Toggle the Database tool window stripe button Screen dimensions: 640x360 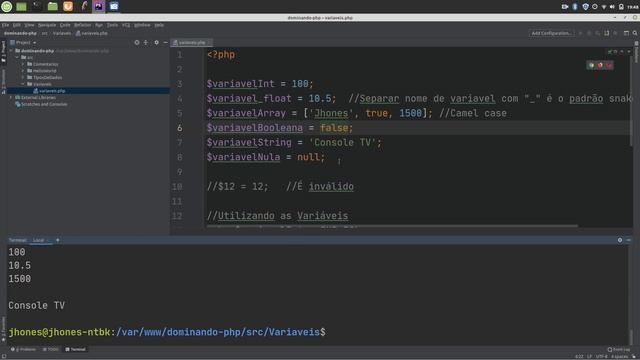636,51
